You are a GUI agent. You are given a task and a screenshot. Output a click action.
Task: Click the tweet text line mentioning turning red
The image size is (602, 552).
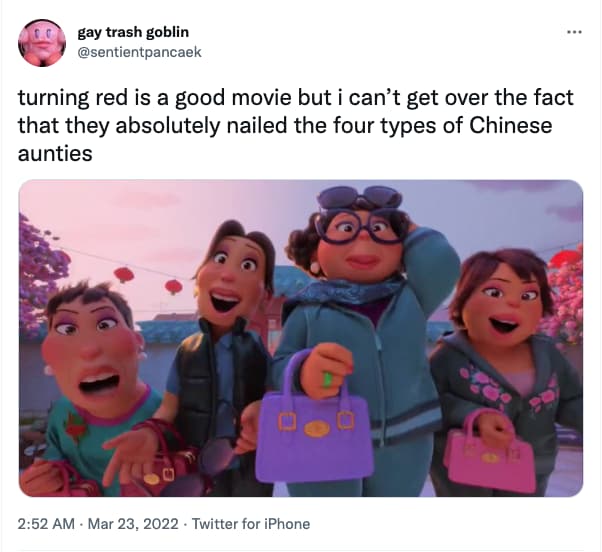point(296,98)
